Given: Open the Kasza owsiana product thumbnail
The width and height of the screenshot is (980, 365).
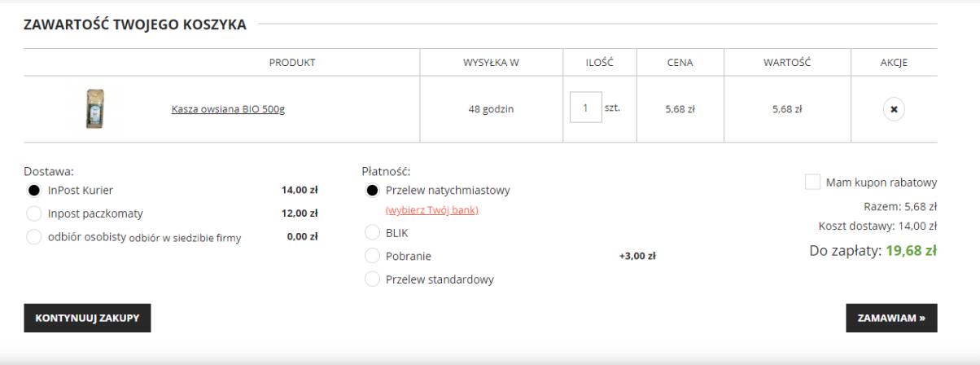Looking at the screenshot, I should pos(95,108).
